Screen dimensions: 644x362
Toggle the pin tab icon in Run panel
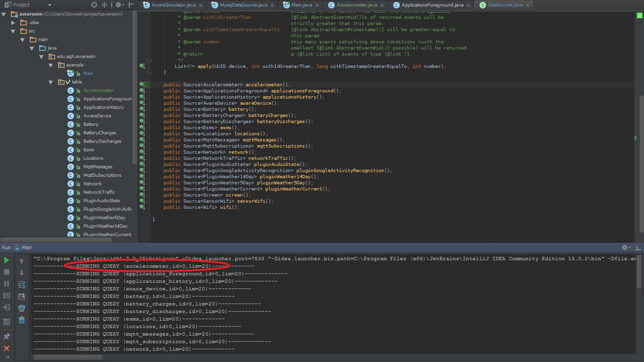click(x=7, y=337)
